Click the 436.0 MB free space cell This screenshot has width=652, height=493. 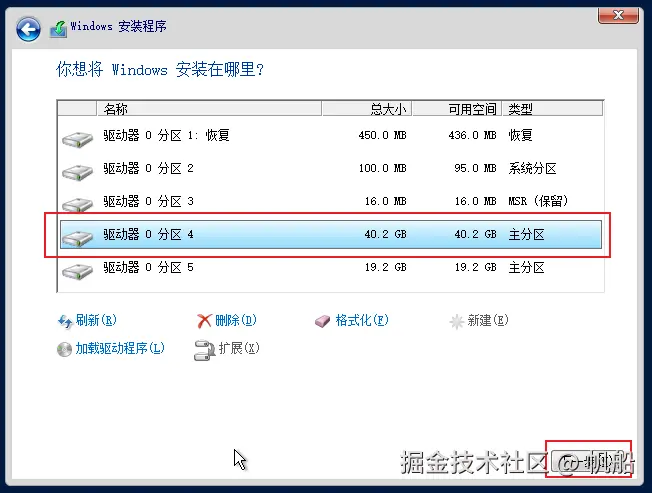(472, 135)
